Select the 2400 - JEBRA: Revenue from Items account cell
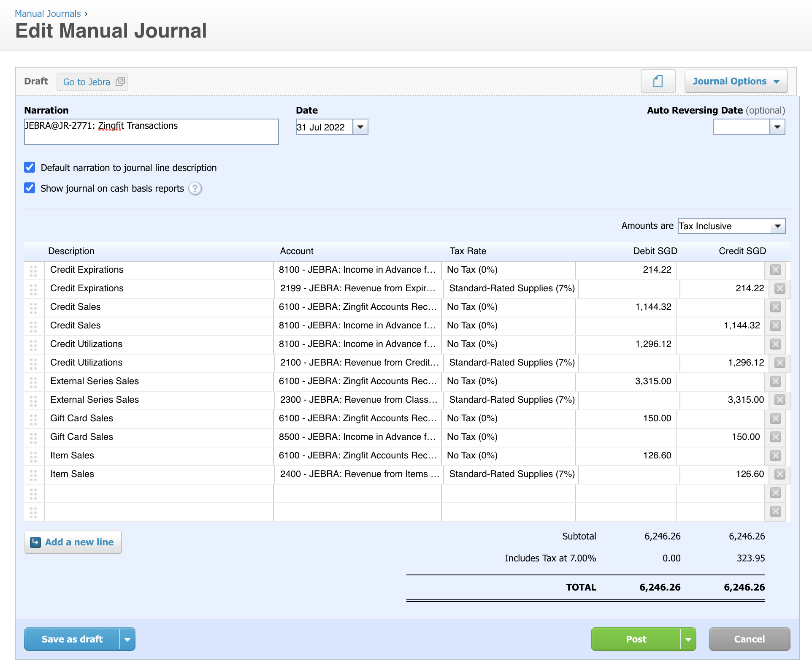Screen dimensions: 812x672 pos(359,474)
